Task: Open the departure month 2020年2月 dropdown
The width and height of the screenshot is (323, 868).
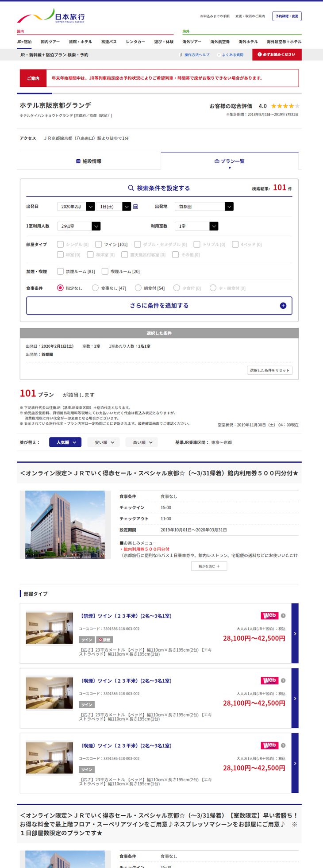Action: tap(76, 207)
